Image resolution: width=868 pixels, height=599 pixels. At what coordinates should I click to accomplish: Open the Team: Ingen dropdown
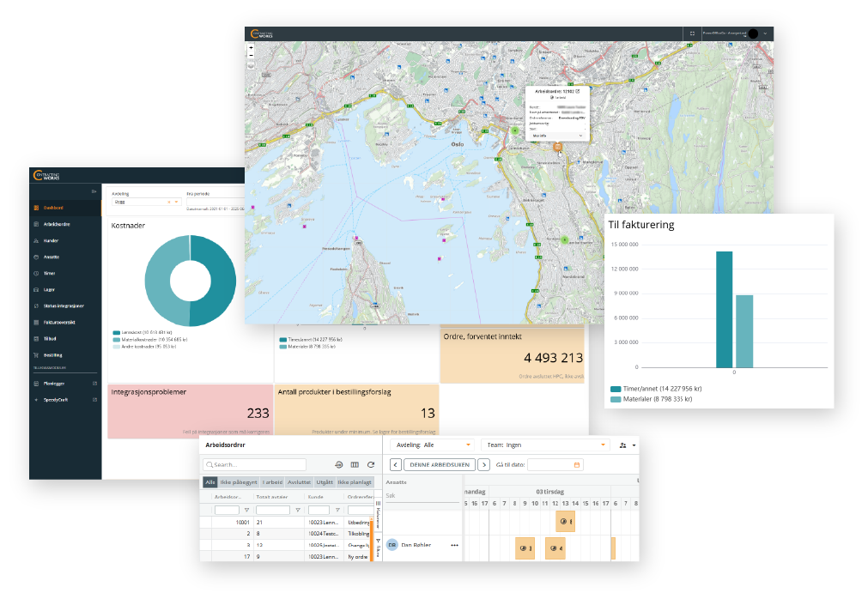coord(603,445)
